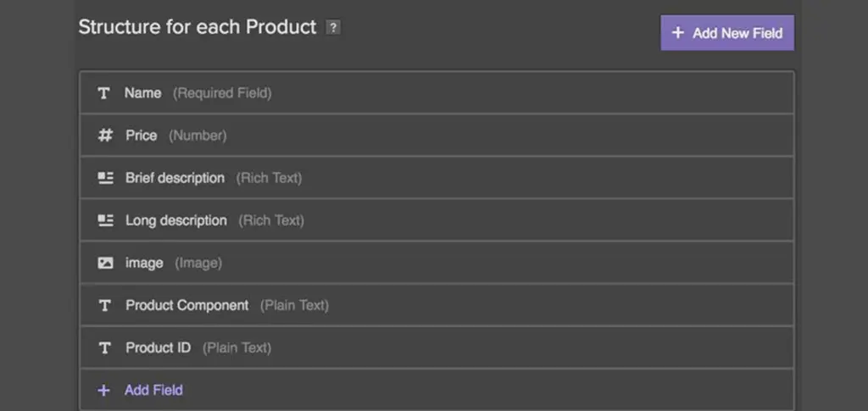This screenshot has width=868, height=411.
Task: Open the Product ID field label
Action: 159,347
